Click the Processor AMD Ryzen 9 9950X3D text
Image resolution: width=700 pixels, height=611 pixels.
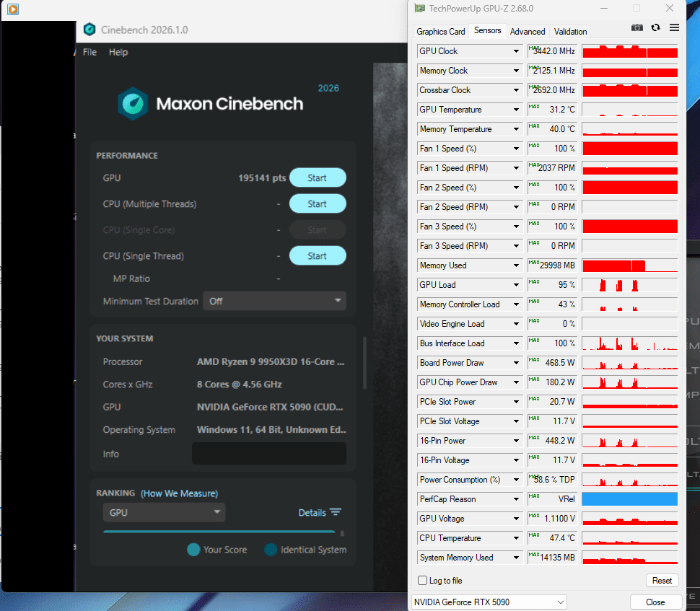(271, 361)
